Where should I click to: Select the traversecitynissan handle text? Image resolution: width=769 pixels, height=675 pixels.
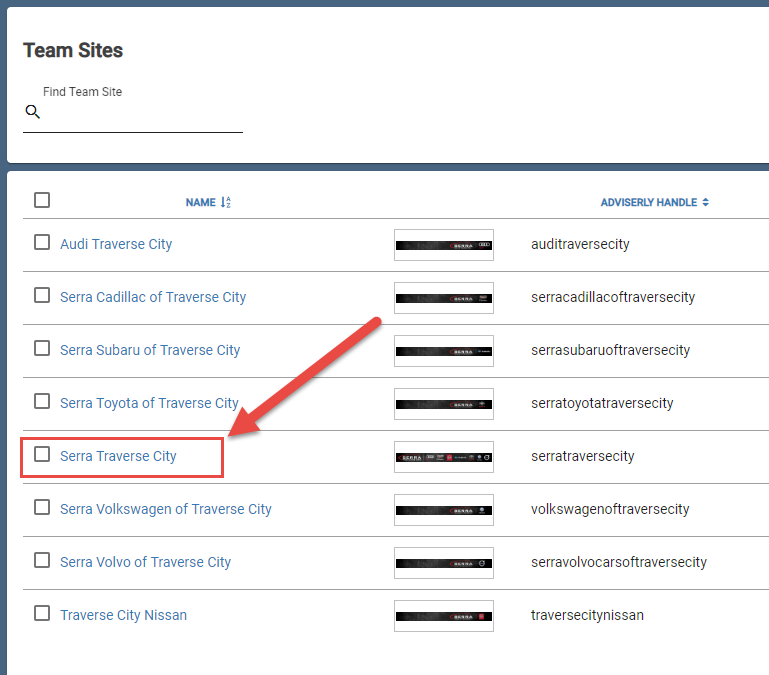(x=588, y=615)
